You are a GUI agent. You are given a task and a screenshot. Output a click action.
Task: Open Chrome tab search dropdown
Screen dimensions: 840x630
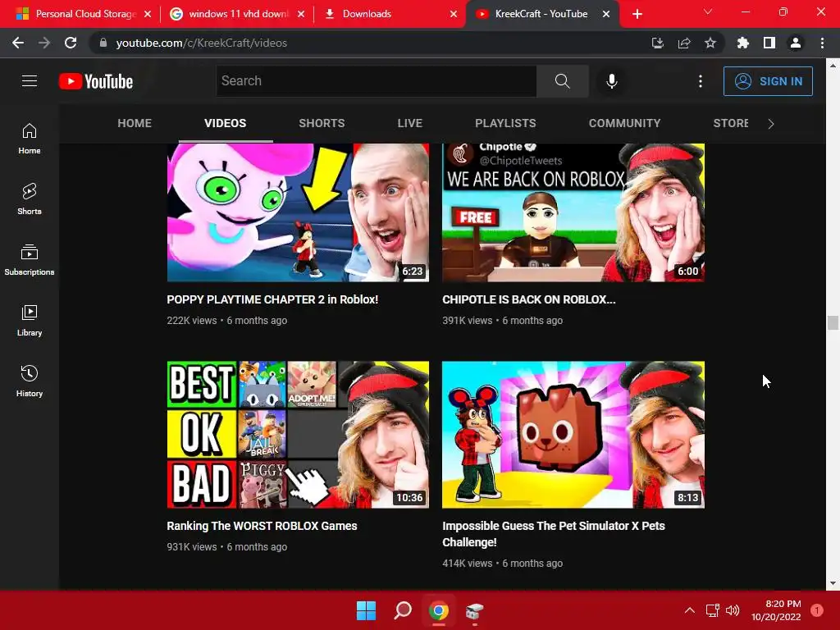pos(708,11)
